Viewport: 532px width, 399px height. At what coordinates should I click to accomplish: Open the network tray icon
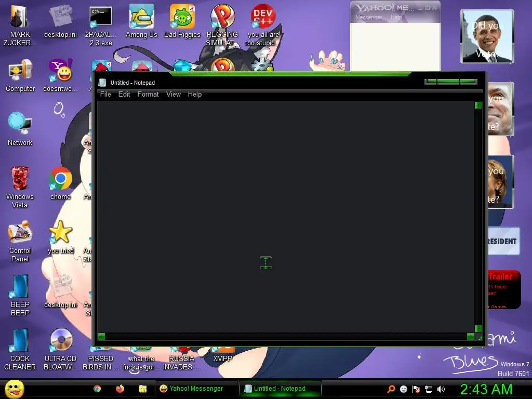coord(429,389)
